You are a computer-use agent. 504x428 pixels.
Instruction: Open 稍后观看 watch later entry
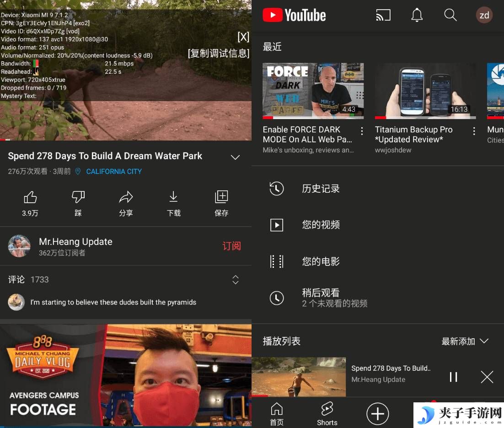coord(378,298)
